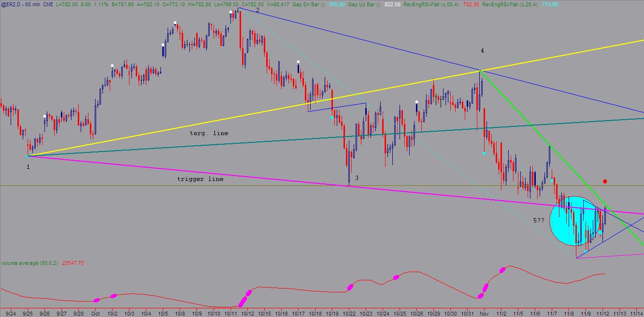Select the large cyan circle annotation

click(x=575, y=220)
